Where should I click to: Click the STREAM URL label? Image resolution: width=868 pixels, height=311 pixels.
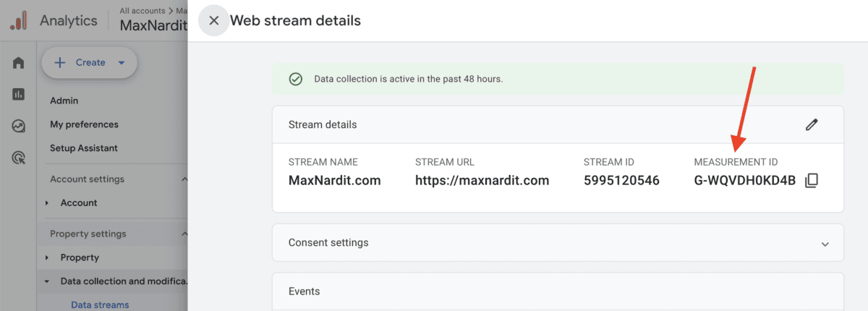[445, 162]
